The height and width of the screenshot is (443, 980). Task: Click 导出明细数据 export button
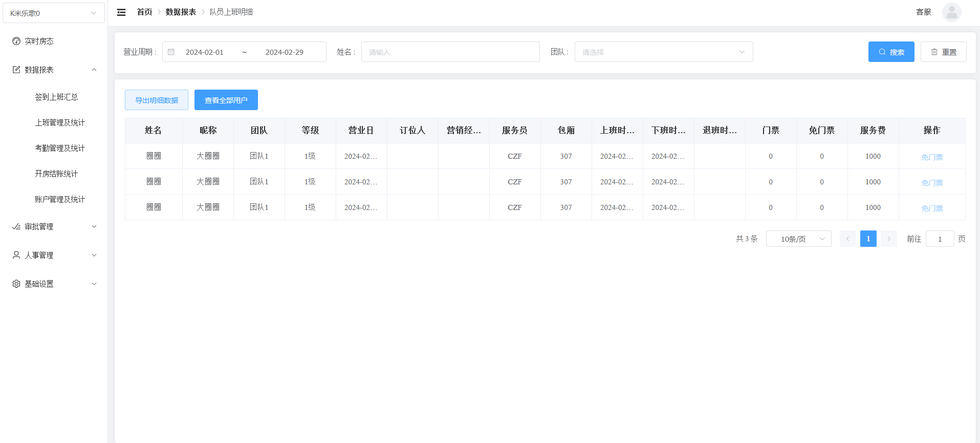(x=157, y=100)
